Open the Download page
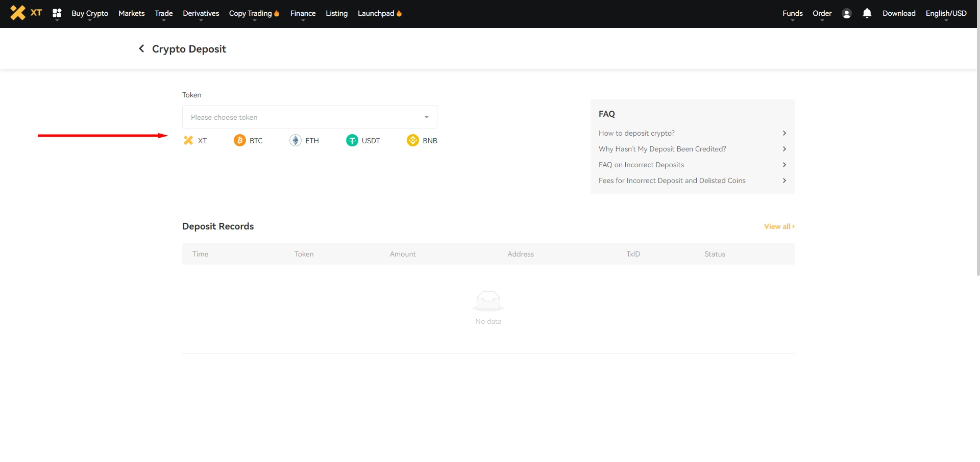Image resolution: width=980 pixels, height=462 pixels. point(899,13)
